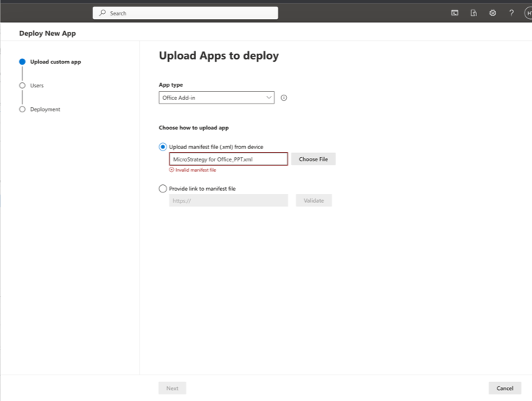Click the manifest file name field
The image size is (532, 401).
coord(228,159)
